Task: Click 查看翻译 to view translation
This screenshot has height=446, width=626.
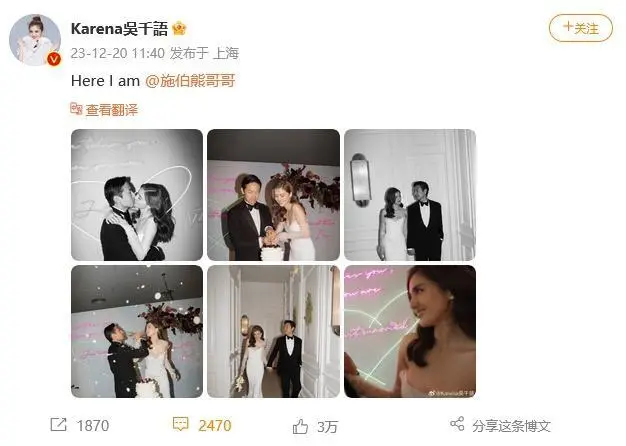Action: 112,109
